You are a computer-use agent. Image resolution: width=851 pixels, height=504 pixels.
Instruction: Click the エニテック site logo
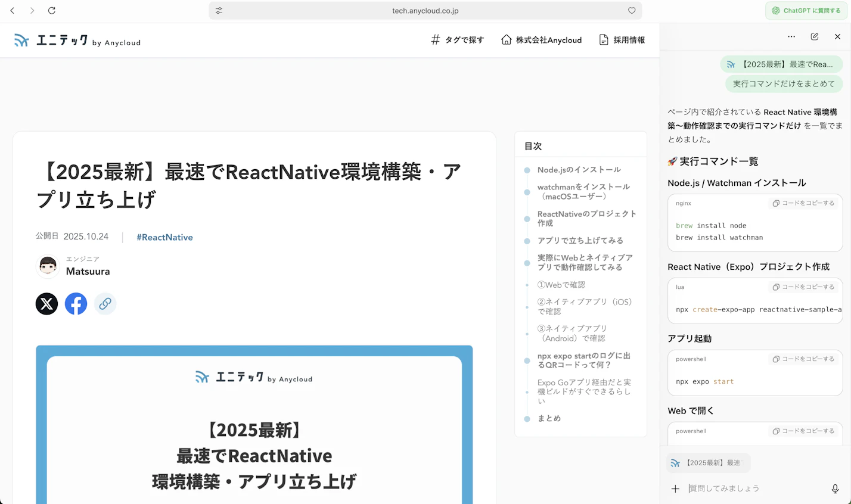(x=76, y=40)
